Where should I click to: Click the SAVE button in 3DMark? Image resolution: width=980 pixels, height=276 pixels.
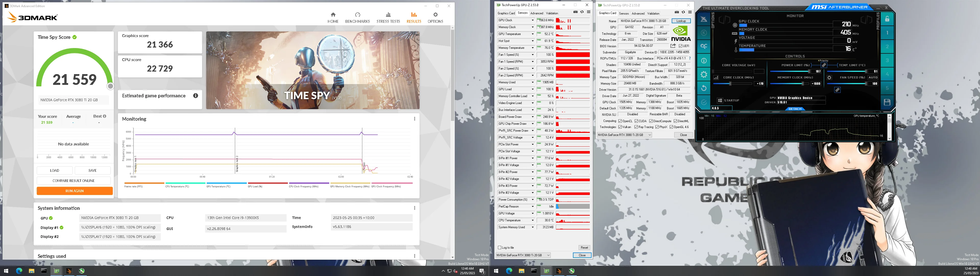pos(92,170)
